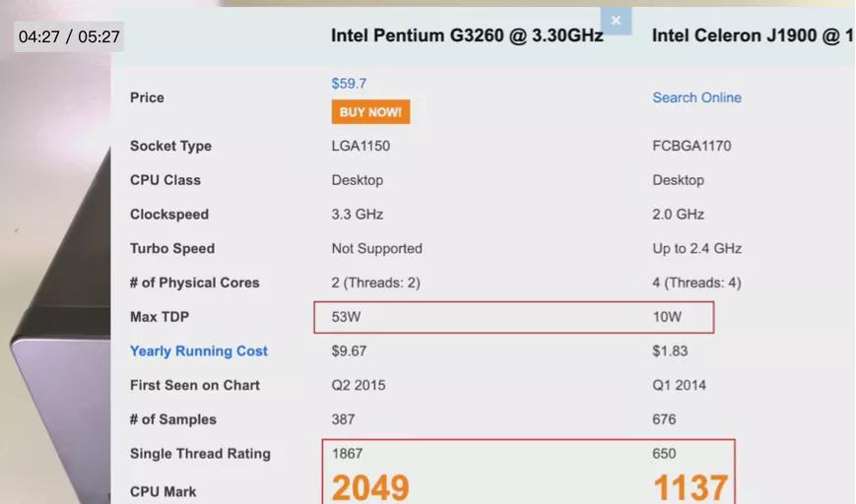
Task: Click the Single Thread Rating row label
Action: pos(200,454)
